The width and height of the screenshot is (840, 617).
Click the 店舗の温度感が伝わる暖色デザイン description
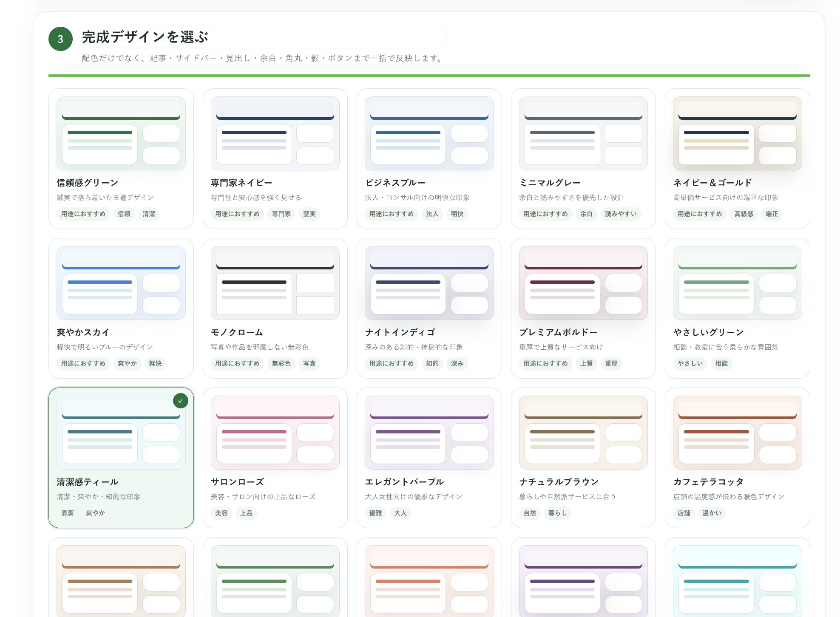[729, 497]
